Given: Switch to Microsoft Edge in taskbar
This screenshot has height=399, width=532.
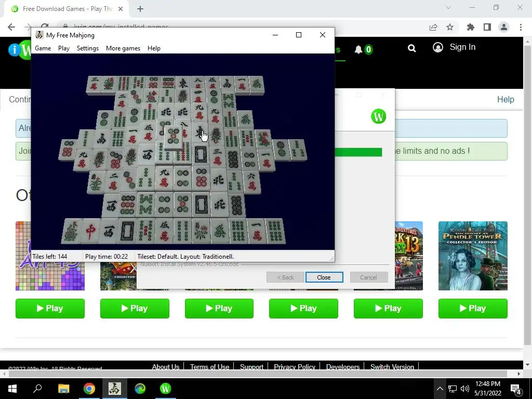Looking at the screenshot, I should [x=140, y=389].
